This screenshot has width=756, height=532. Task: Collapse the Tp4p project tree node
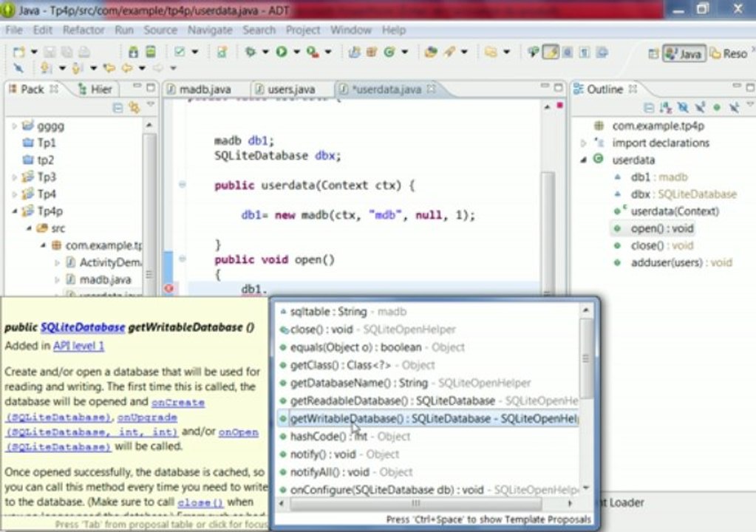pyautogui.click(x=15, y=211)
